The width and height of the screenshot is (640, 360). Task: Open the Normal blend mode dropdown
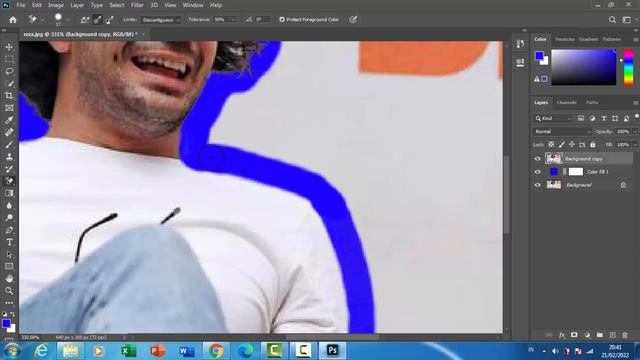562,131
